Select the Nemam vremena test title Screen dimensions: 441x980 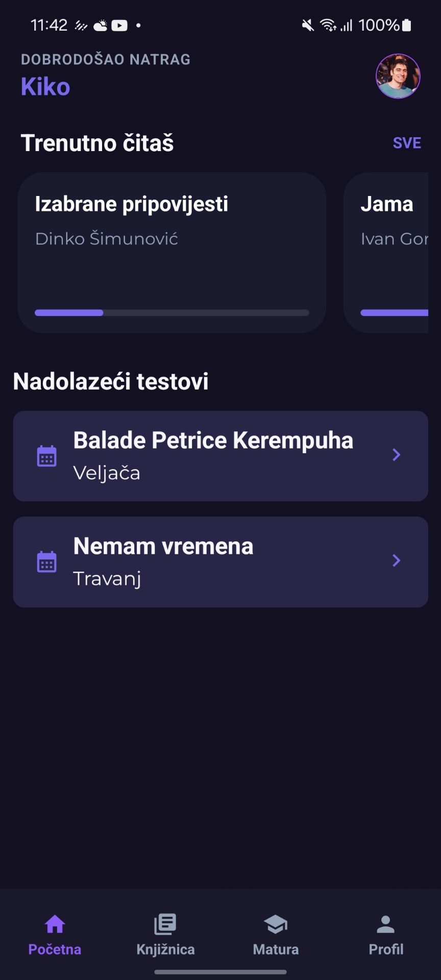coord(163,546)
